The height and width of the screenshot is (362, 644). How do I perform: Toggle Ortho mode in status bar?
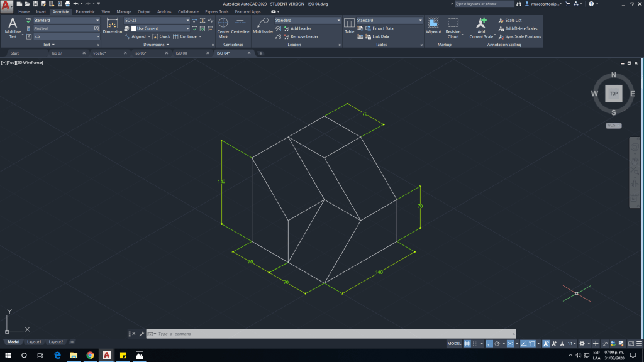(x=489, y=344)
